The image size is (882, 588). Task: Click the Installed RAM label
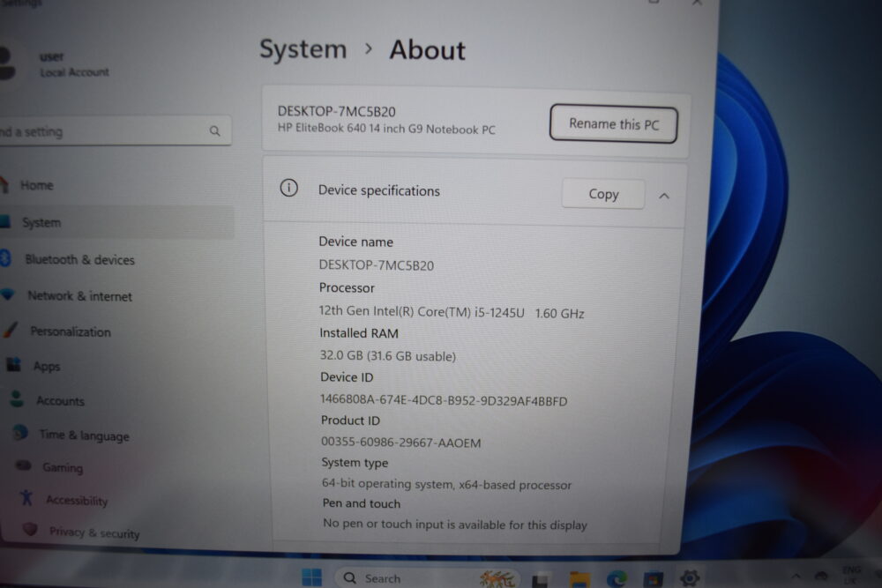[x=359, y=333]
